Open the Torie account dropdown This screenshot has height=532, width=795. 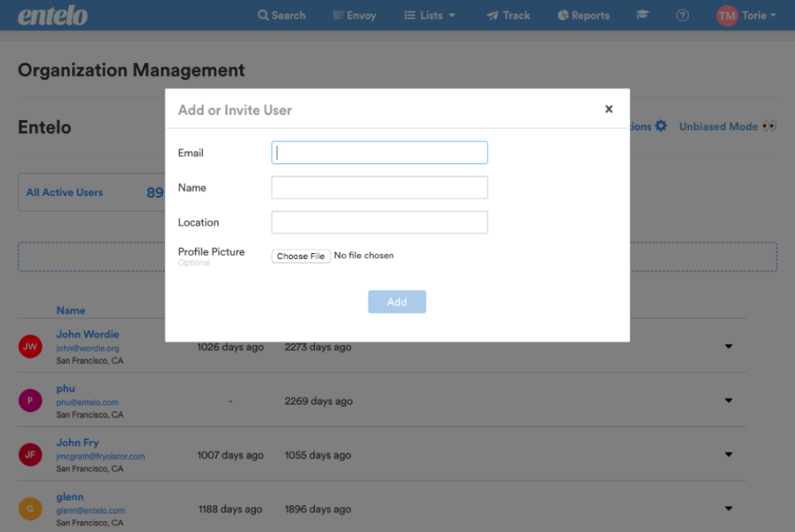click(759, 15)
